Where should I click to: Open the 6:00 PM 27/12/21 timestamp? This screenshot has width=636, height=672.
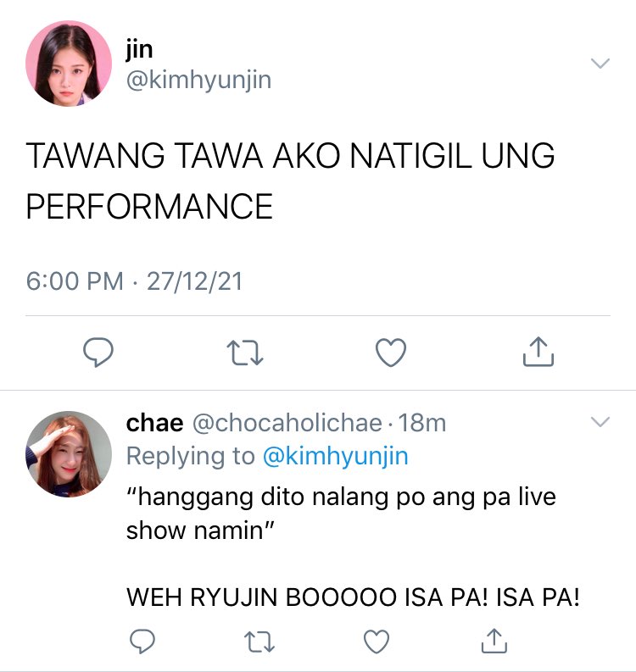click(134, 281)
